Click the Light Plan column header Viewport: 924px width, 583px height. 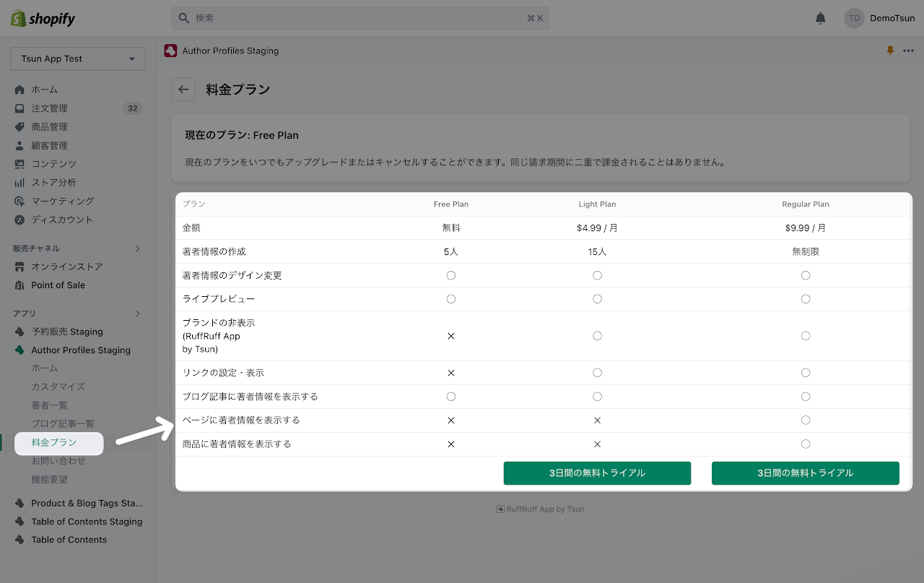pos(597,204)
